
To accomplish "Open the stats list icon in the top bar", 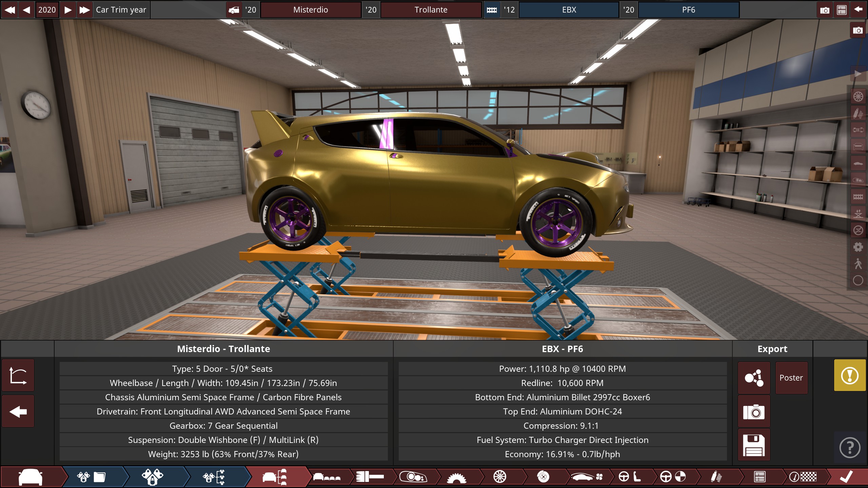I will pyautogui.click(x=842, y=10).
